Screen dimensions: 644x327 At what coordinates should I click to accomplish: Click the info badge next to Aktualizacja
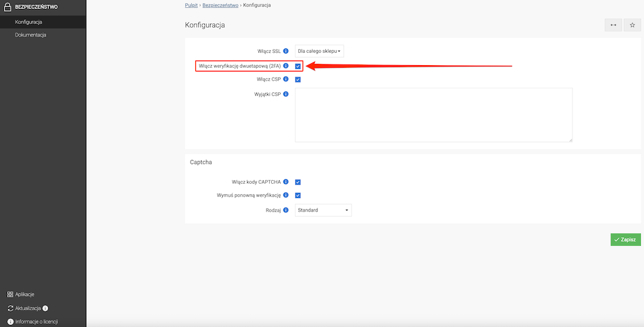pos(46,308)
